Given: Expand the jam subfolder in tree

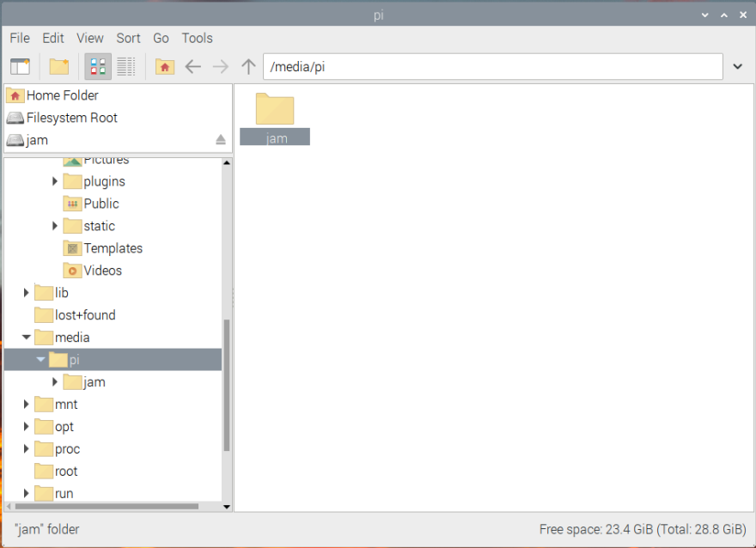Looking at the screenshot, I should [x=55, y=382].
